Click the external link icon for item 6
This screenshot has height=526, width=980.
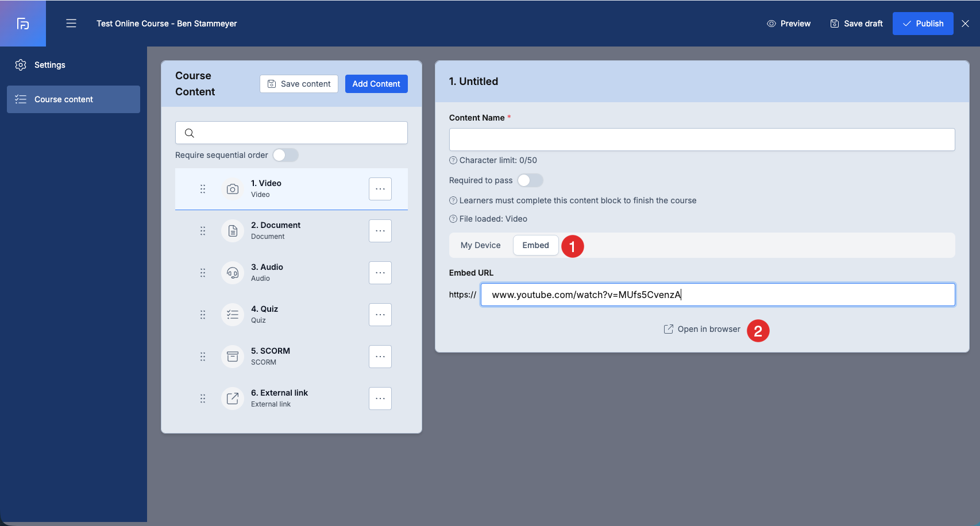pos(233,399)
